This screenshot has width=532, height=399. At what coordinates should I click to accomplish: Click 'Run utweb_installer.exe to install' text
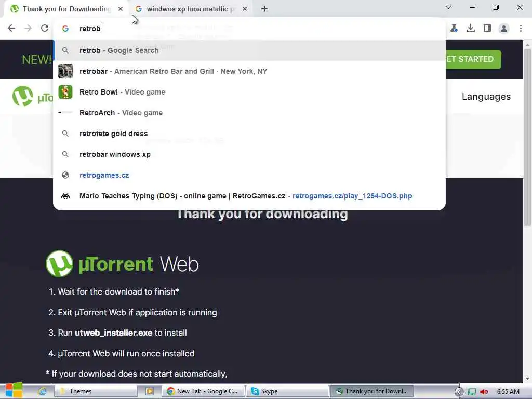pos(123,333)
